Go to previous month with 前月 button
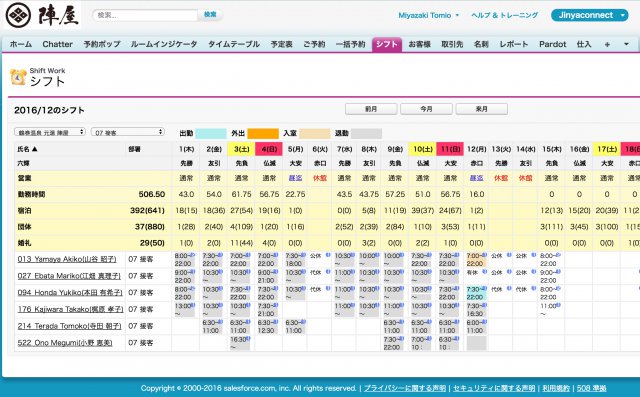640x397 pixels. (371, 109)
